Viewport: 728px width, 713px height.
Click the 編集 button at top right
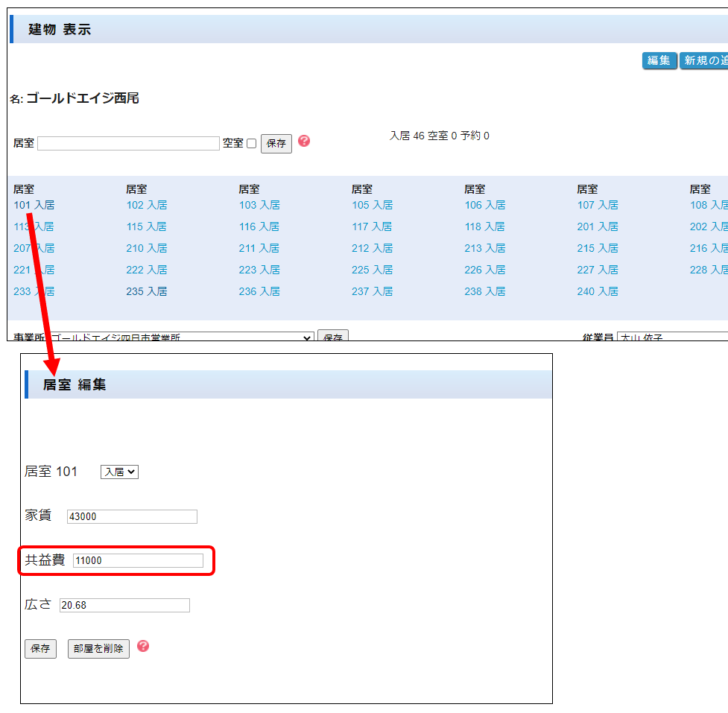[x=659, y=60]
